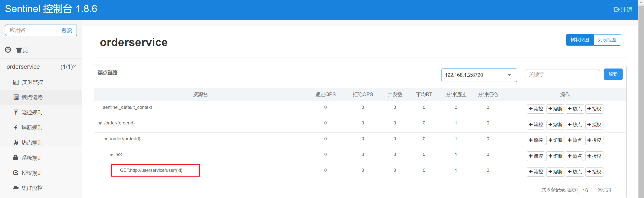
Task: Click the 资源名 column header
Action: (200, 94)
